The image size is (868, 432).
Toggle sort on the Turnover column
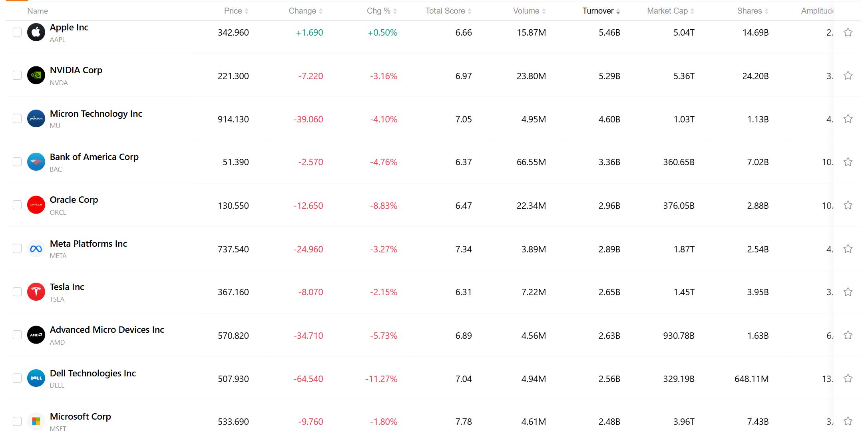(601, 11)
